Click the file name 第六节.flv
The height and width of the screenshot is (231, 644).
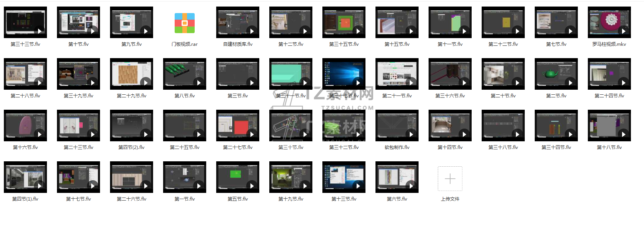click(397, 199)
